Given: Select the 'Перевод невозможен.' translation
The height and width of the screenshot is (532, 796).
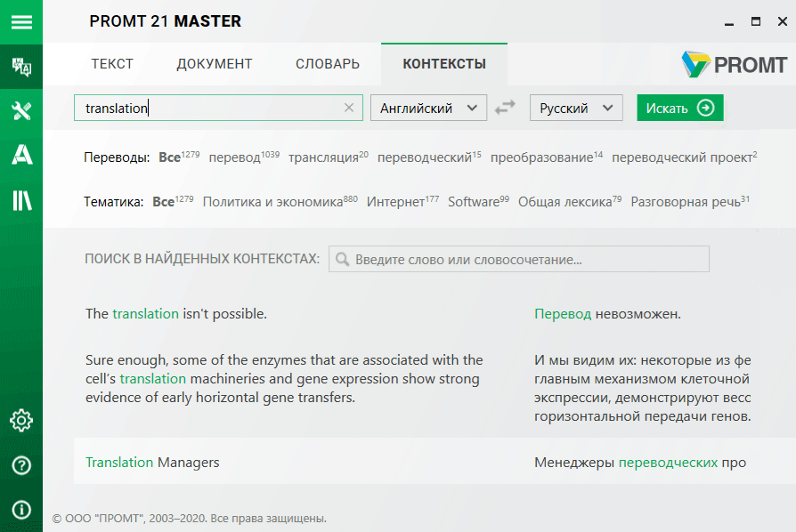Looking at the screenshot, I should (607, 314).
